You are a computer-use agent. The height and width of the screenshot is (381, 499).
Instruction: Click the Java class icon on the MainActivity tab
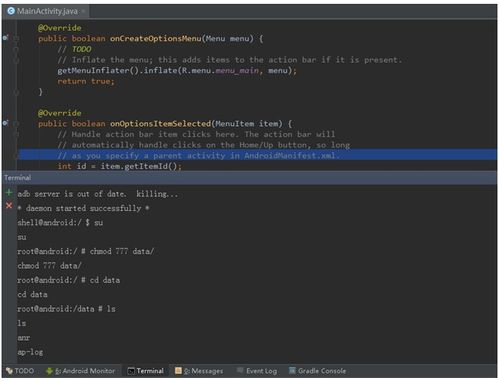(x=11, y=11)
